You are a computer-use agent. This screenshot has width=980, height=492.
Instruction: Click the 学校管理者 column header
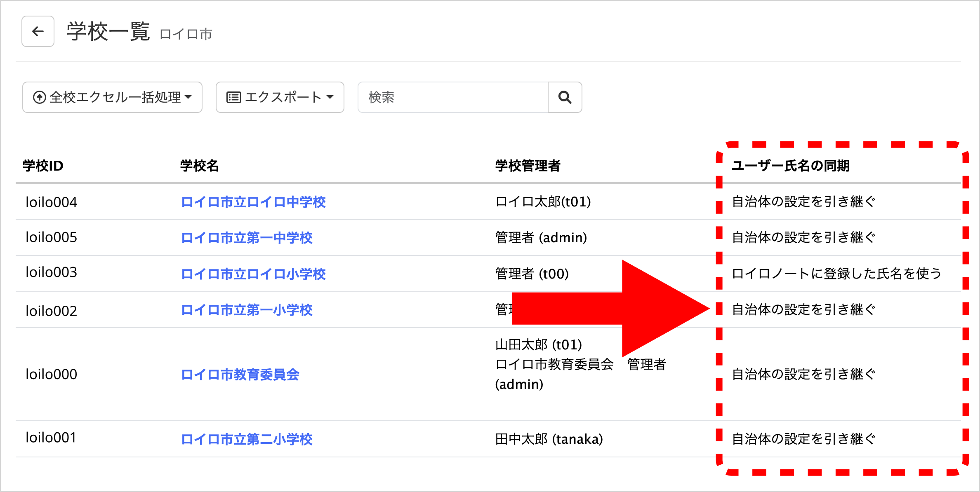[x=528, y=166]
